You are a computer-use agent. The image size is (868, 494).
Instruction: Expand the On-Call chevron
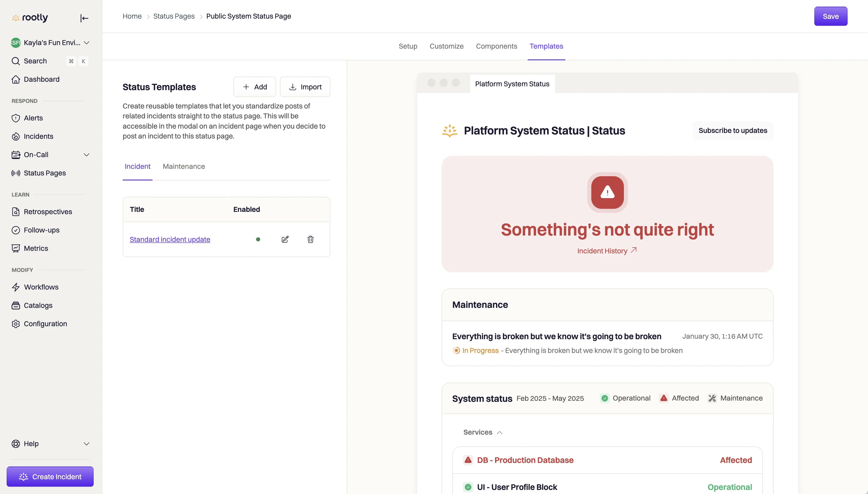(87, 155)
